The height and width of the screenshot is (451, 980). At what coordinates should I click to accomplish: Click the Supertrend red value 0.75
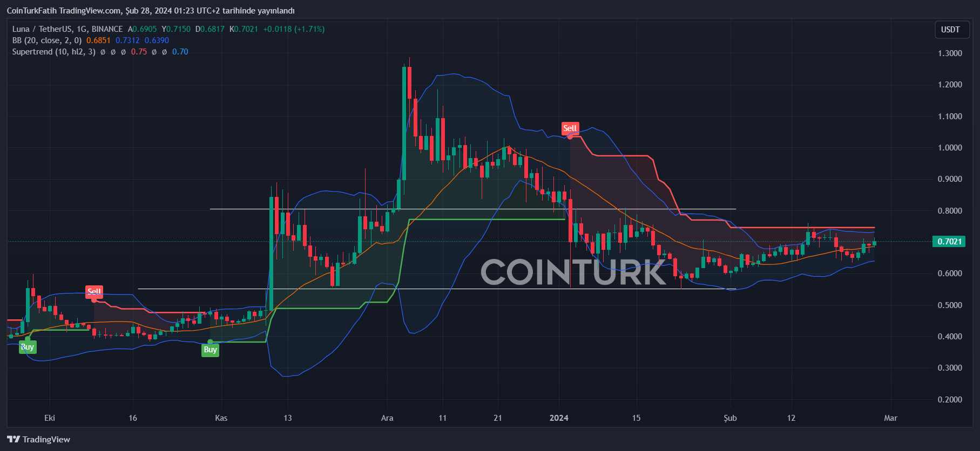tap(139, 52)
